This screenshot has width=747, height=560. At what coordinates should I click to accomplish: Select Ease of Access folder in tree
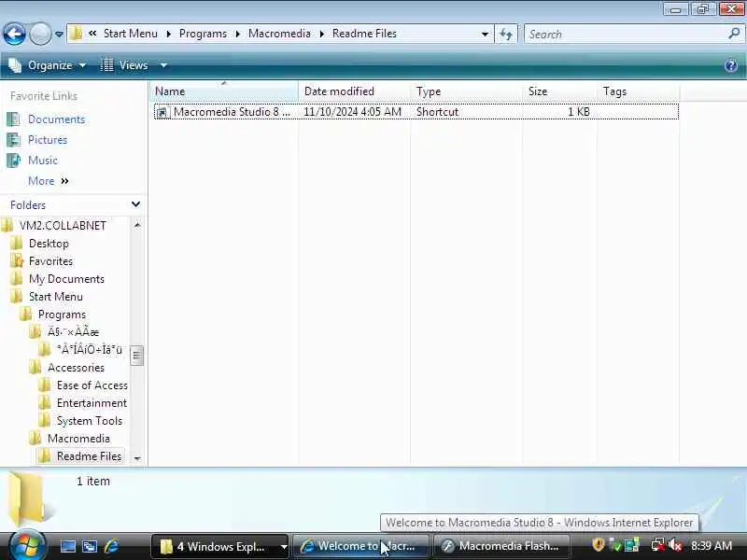click(x=92, y=385)
